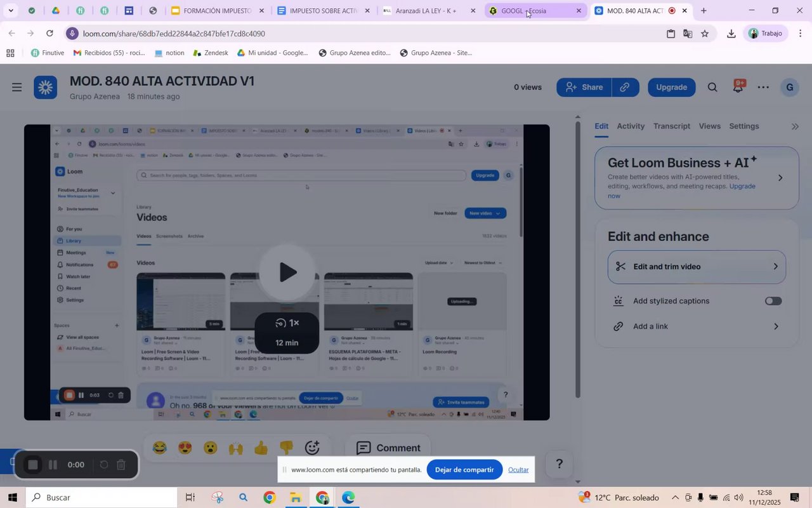Switch to the Transcript tab
Screen dimensions: 812x508
pyautogui.click(x=672, y=126)
